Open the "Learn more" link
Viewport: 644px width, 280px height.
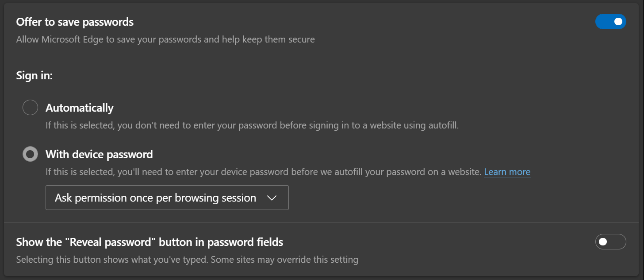[x=507, y=172]
